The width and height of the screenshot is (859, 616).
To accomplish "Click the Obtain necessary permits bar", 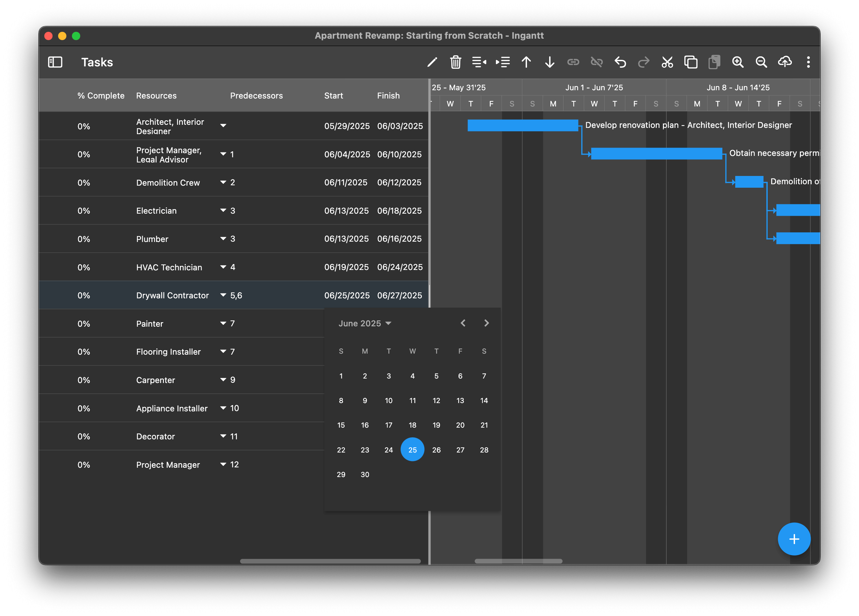I will 656,154.
